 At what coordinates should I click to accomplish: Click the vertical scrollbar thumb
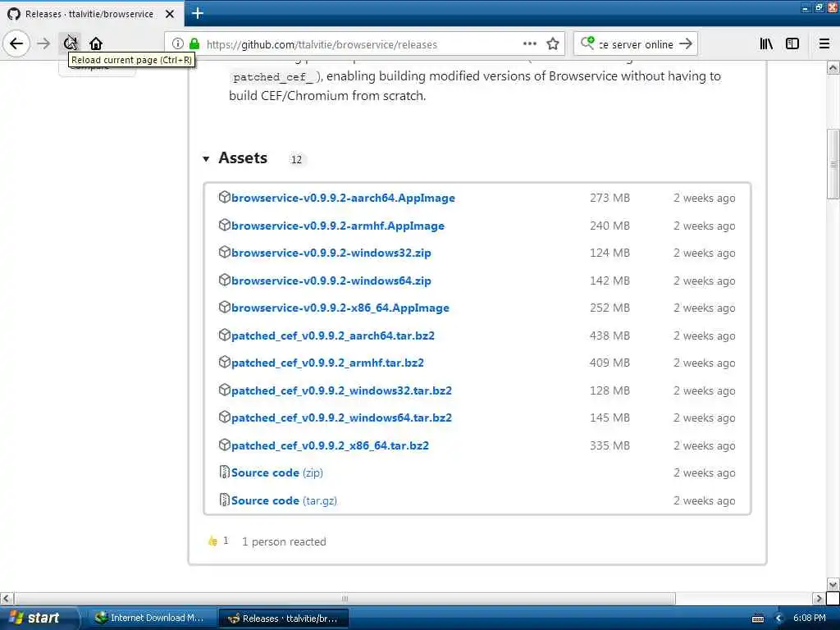(x=833, y=164)
